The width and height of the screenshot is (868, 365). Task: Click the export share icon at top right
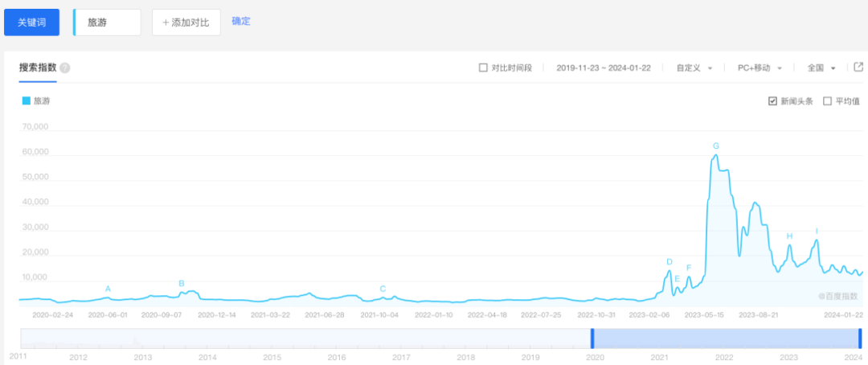(x=858, y=68)
